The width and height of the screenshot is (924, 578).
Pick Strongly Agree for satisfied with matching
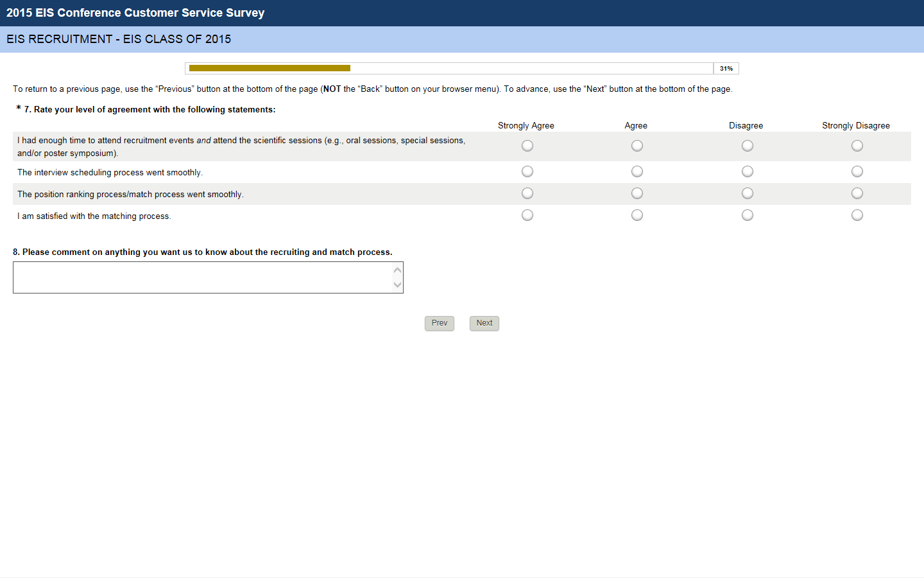pos(527,215)
